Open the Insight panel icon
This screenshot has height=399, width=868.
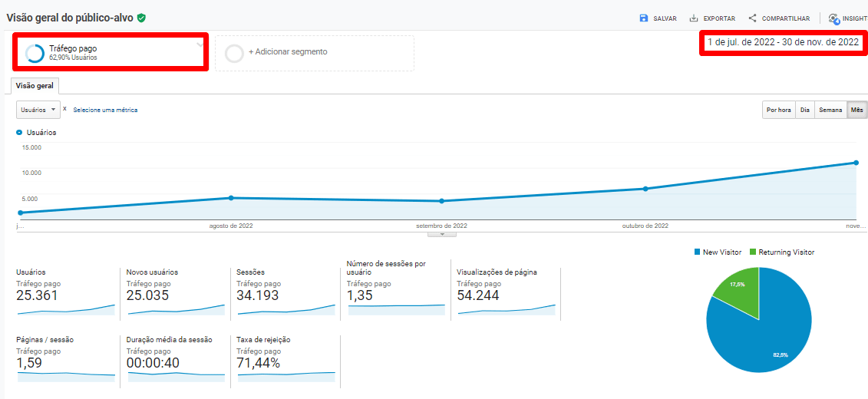click(833, 18)
